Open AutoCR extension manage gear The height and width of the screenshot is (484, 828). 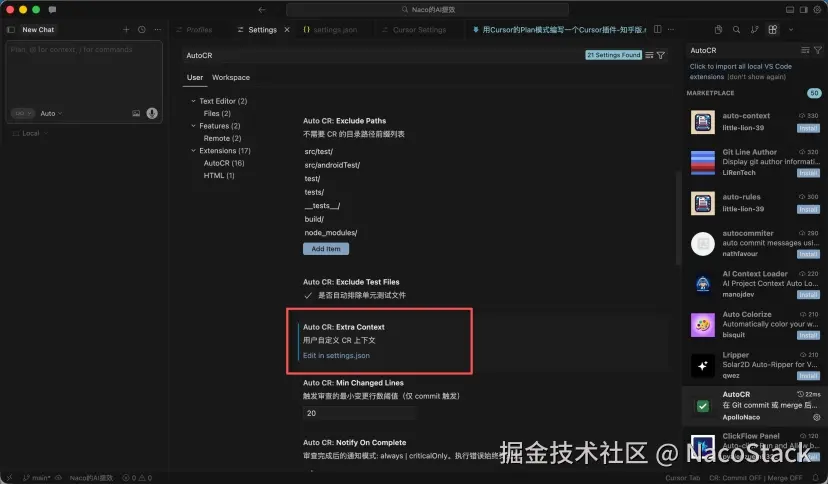coord(816,417)
